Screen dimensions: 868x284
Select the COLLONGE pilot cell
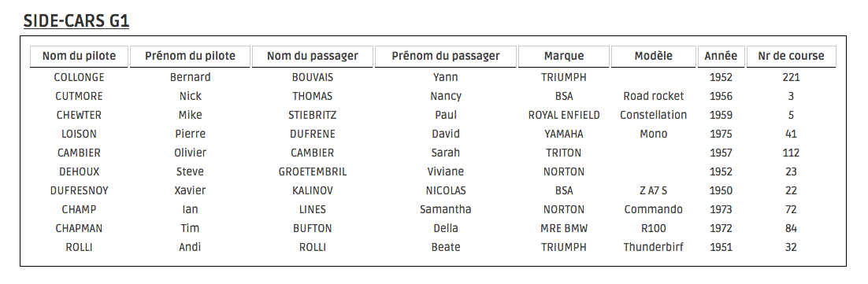pyautogui.click(x=80, y=77)
